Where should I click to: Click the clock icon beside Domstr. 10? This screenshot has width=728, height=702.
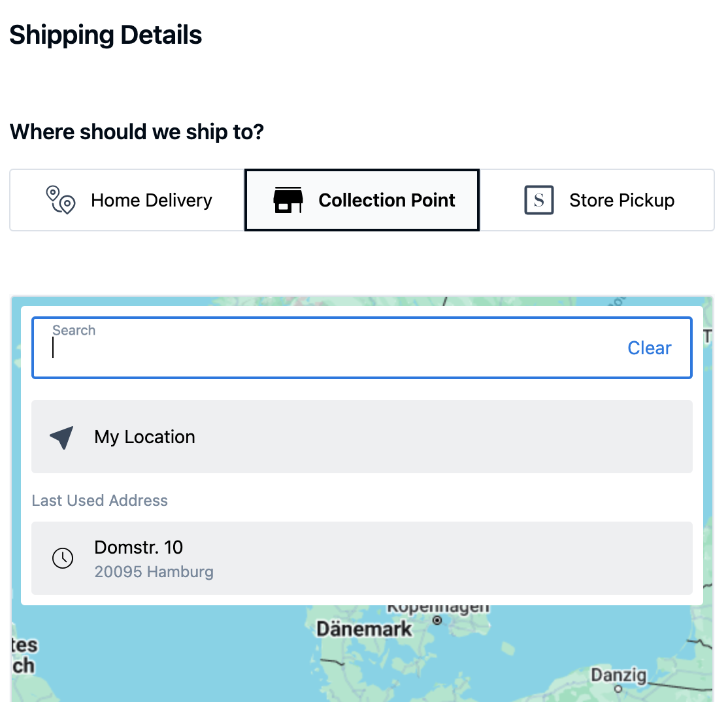(63, 558)
